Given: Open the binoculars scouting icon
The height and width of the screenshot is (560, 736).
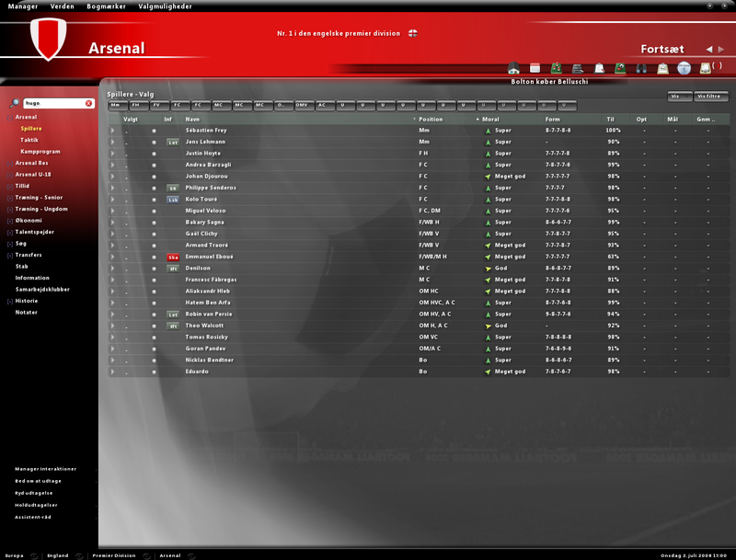Looking at the screenshot, I should coord(641,68).
